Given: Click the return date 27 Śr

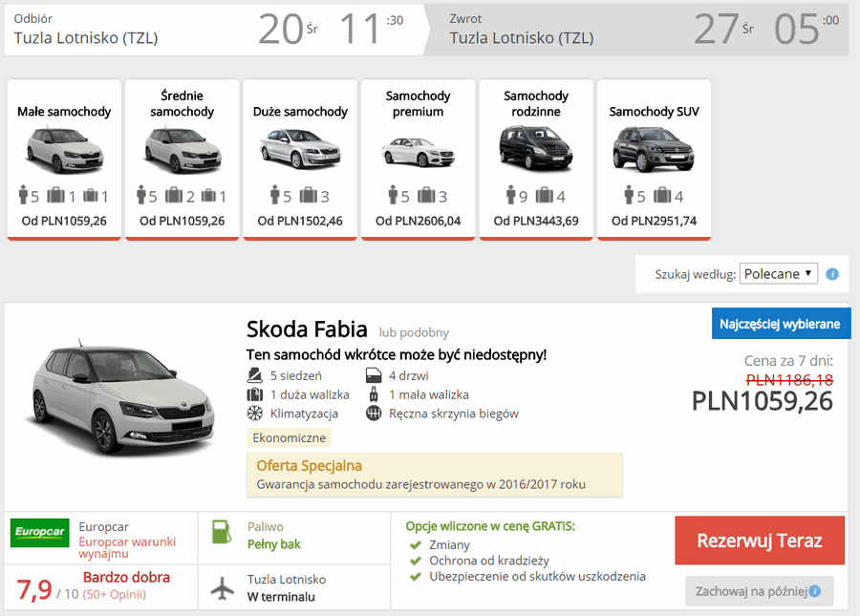Looking at the screenshot, I should click(x=724, y=29).
